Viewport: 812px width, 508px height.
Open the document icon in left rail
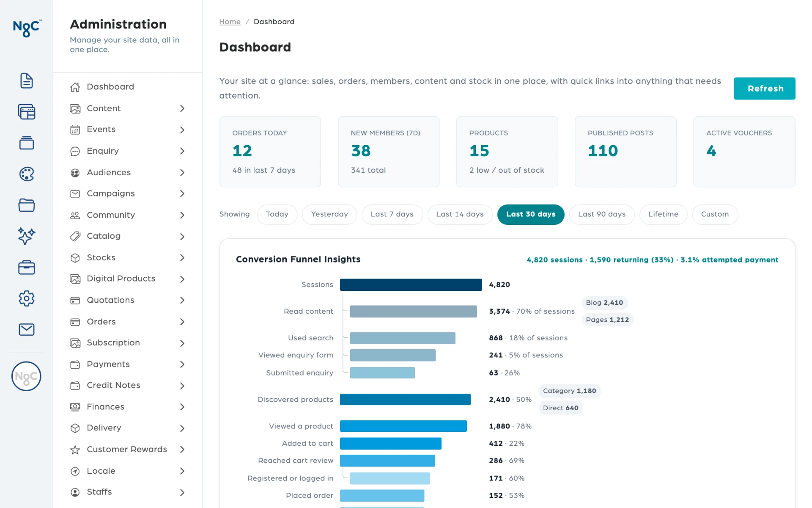(x=27, y=81)
